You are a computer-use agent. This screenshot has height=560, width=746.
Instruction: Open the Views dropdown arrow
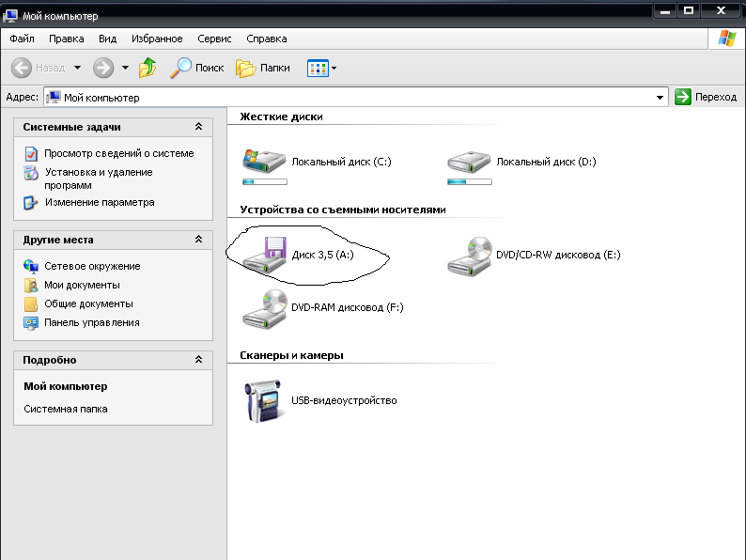pos(334,69)
